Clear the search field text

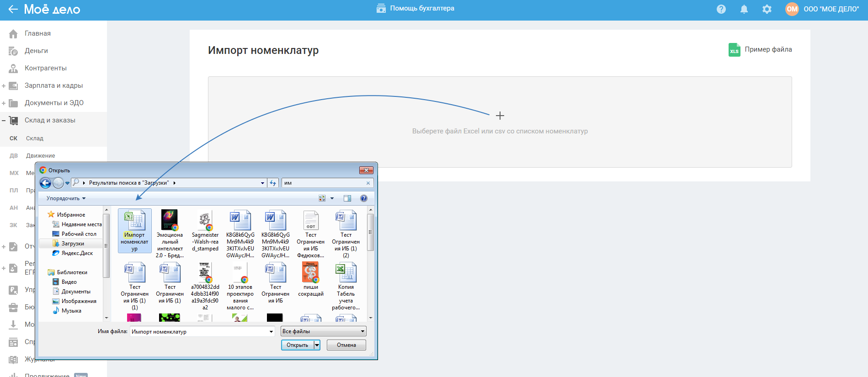[368, 183]
